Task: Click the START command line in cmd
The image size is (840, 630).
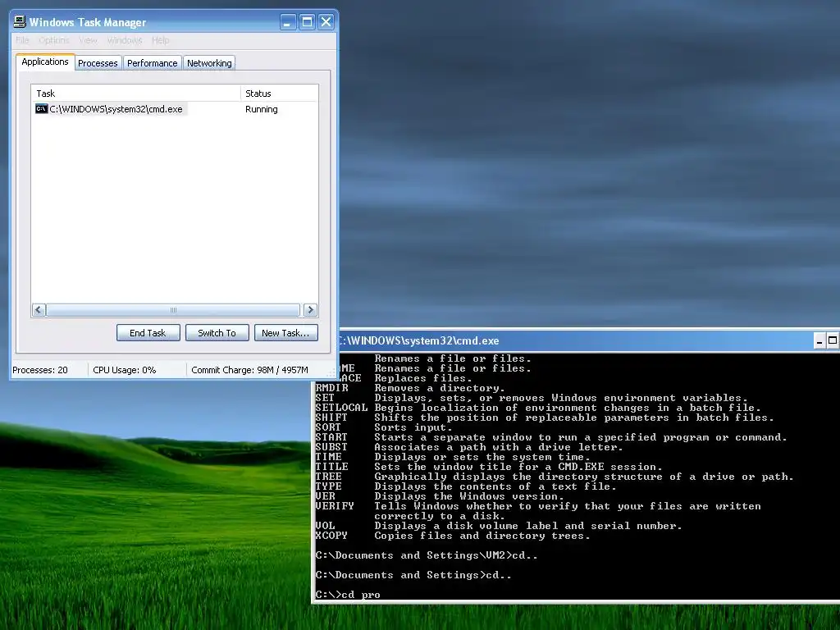Action: (x=551, y=437)
